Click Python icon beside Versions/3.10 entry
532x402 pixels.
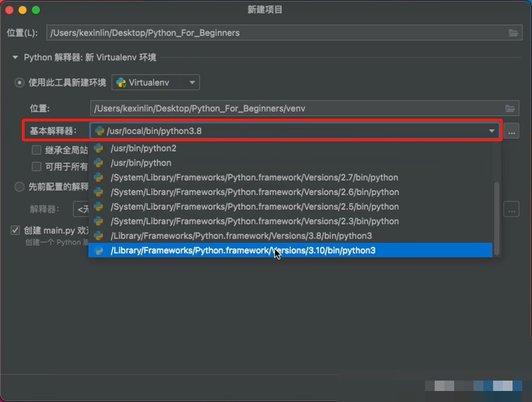pyautogui.click(x=99, y=250)
